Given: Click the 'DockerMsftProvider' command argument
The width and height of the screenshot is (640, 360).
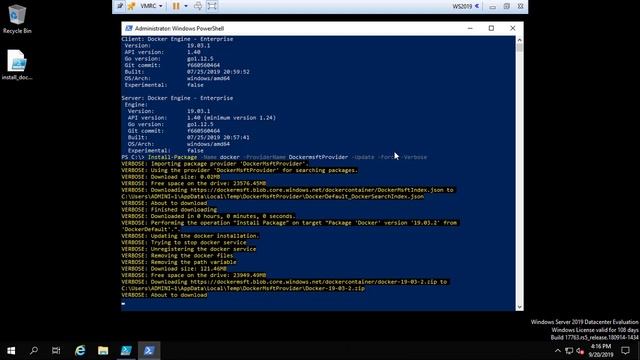Looking at the screenshot, I should 318,157.
